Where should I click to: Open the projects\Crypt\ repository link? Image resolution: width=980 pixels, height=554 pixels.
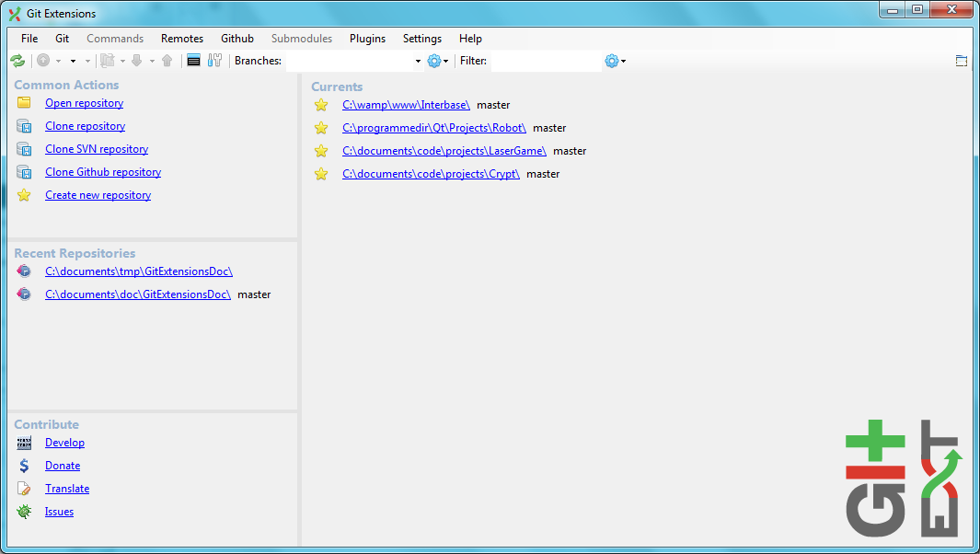432,174
